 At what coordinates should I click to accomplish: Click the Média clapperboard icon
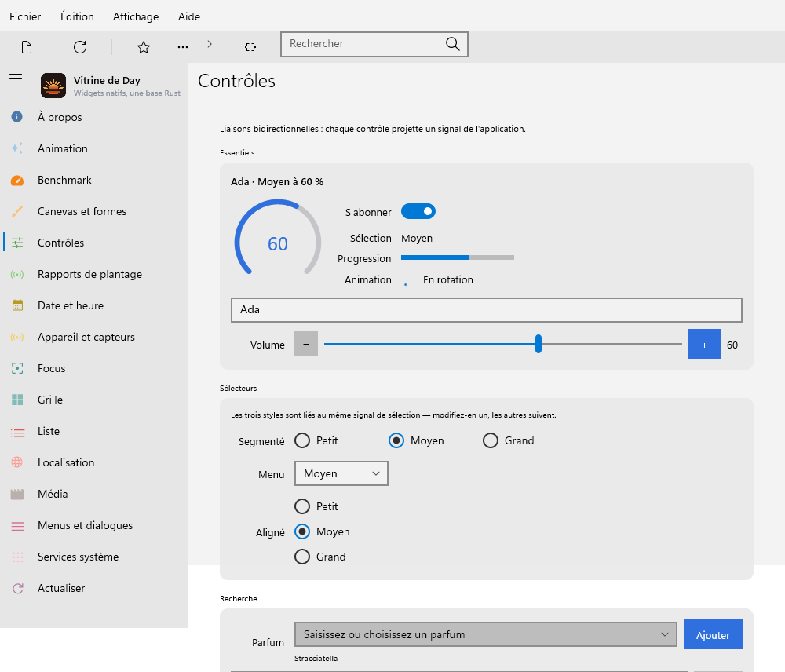pyautogui.click(x=17, y=495)
